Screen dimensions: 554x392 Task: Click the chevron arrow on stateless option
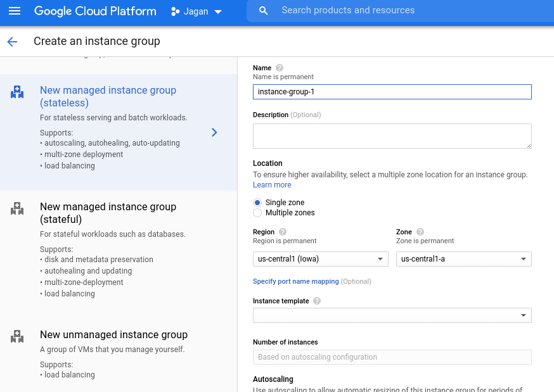[214, 132]
